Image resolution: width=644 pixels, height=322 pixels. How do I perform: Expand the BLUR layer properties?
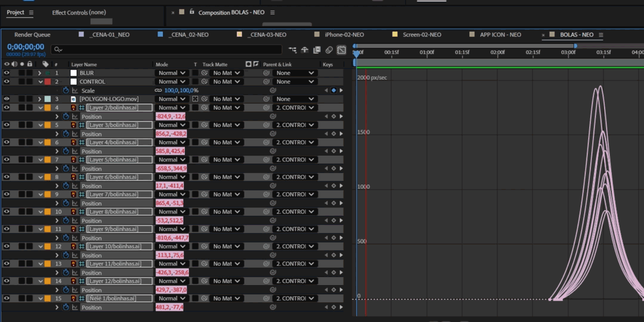pyautogui.click(x=40, y=73)
